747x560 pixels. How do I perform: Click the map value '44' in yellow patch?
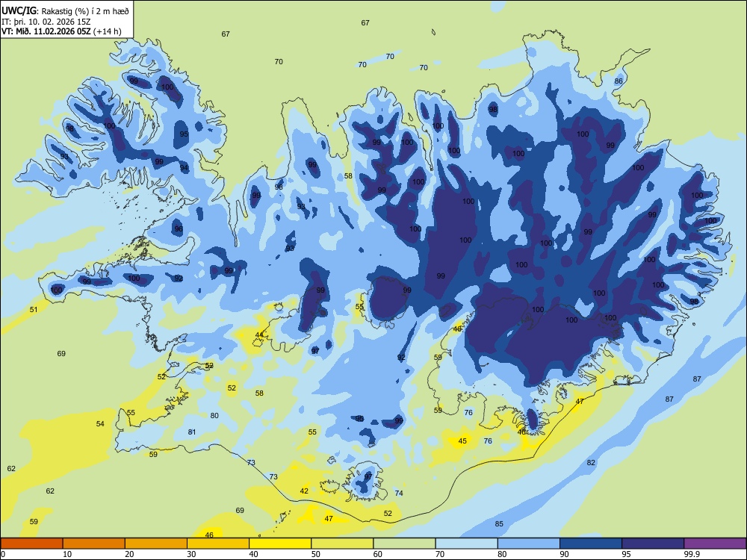[x=259, y=335]
